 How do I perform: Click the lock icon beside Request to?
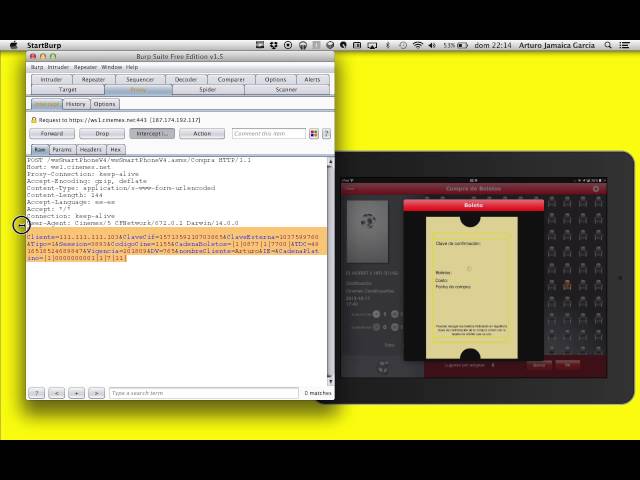[x=34, y=120]
